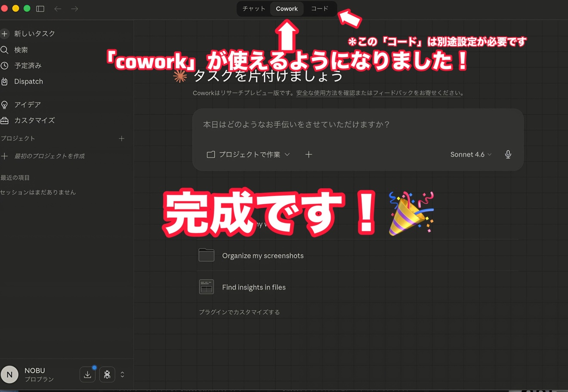This screenshot has height=392, width=568.
Task: Click the Dispatch icon
Action: tap(5, 82)
